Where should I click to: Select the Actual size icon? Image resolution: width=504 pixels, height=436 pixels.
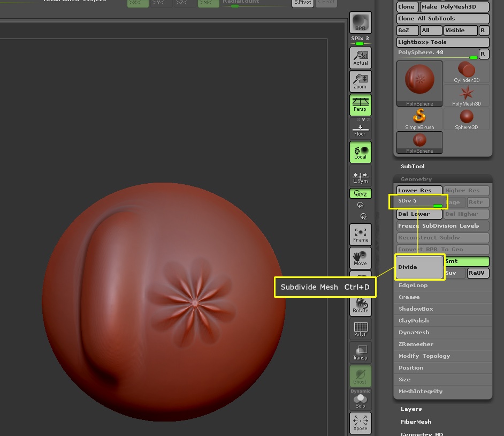click(x=360, y=58)
